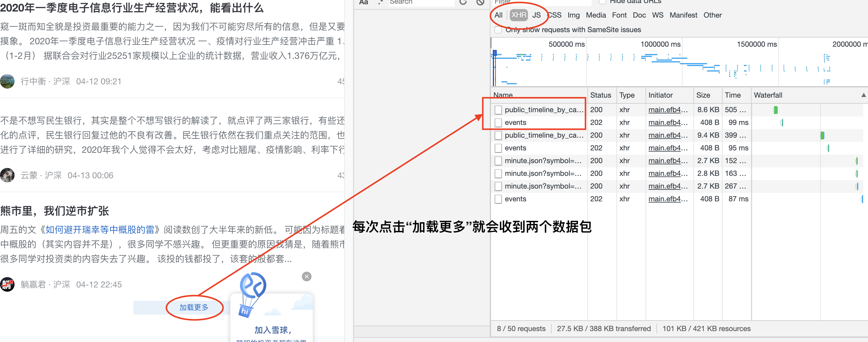Open the 熊市里，我们逆市扩张 post title
This screenshot has width=868, height=342.
click(x=55, y=211)
